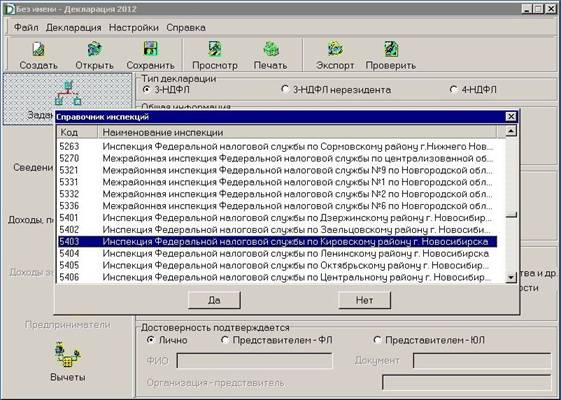Choose Представителем - ФЛ radio option
Image resolution: width=561 pixels, height=400 pixels.
225,340
